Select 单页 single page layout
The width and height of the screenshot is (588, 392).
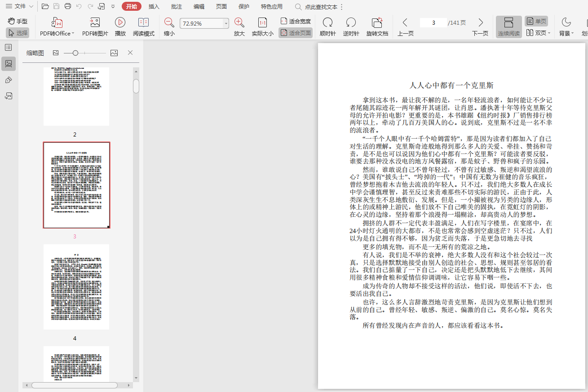click(536, 21)
